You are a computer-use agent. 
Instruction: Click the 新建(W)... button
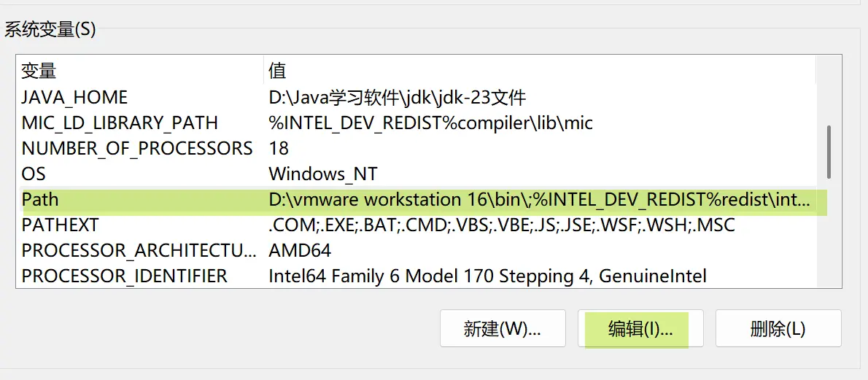pyautogui.click(x=503, y=328)
